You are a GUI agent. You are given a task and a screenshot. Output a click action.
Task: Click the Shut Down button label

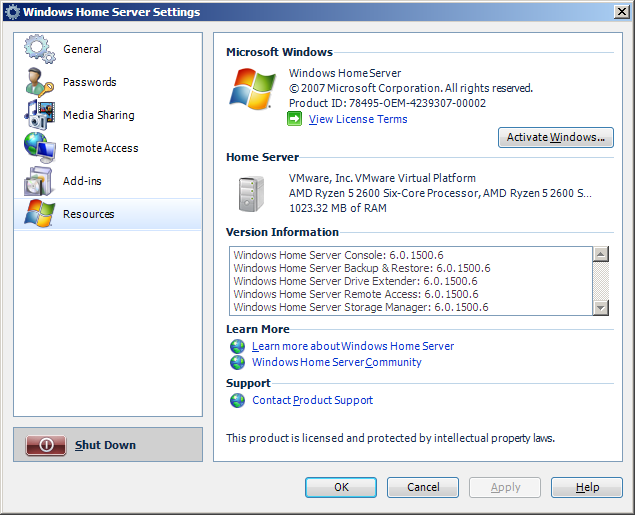[105, 445]
